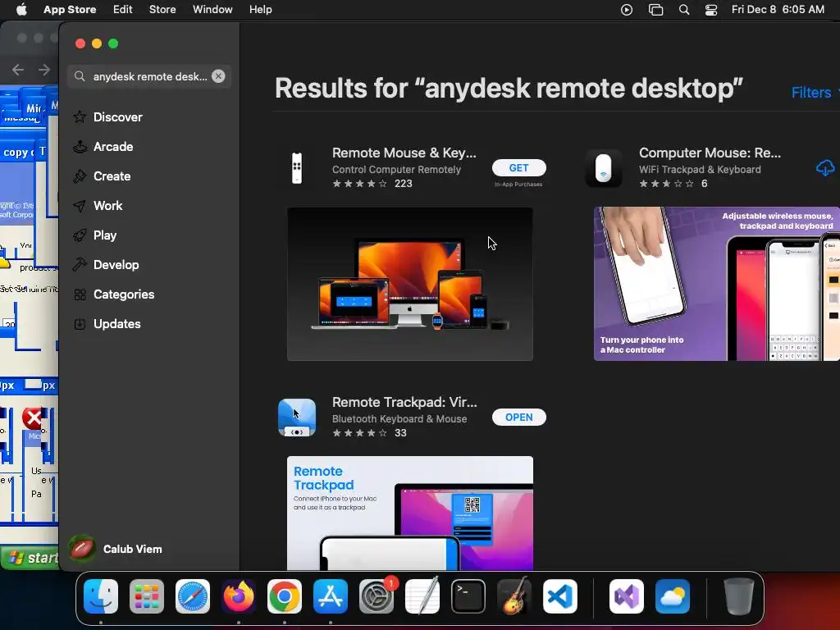Open the App Store menu
Image resolution: width=840 pixels, height=630 pixels.
[70, 10]
